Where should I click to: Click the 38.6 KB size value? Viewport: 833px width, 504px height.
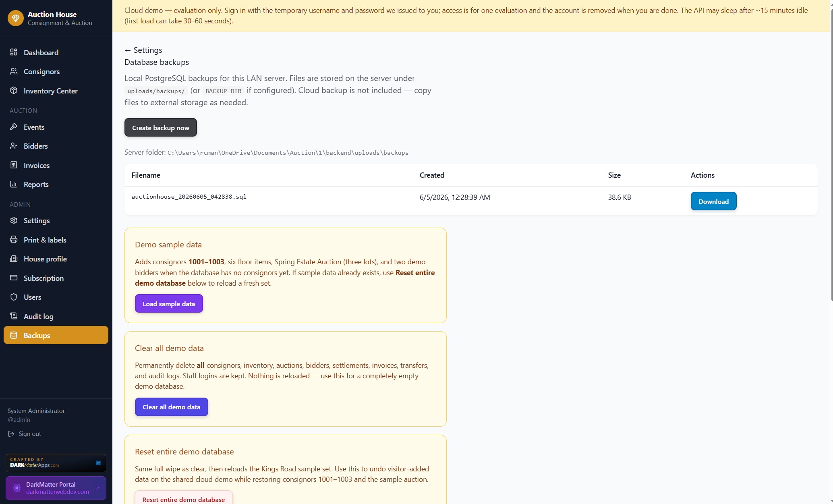[620, 197]
